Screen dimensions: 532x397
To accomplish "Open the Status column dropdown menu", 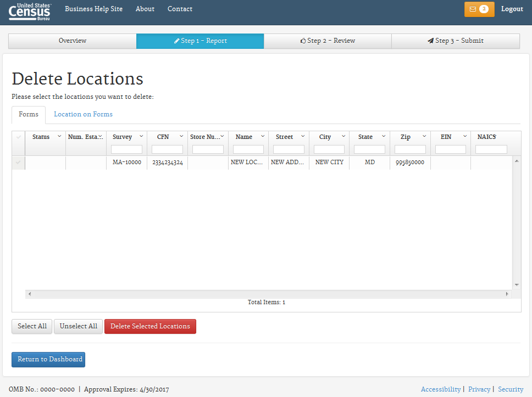I will click(59, 136).
